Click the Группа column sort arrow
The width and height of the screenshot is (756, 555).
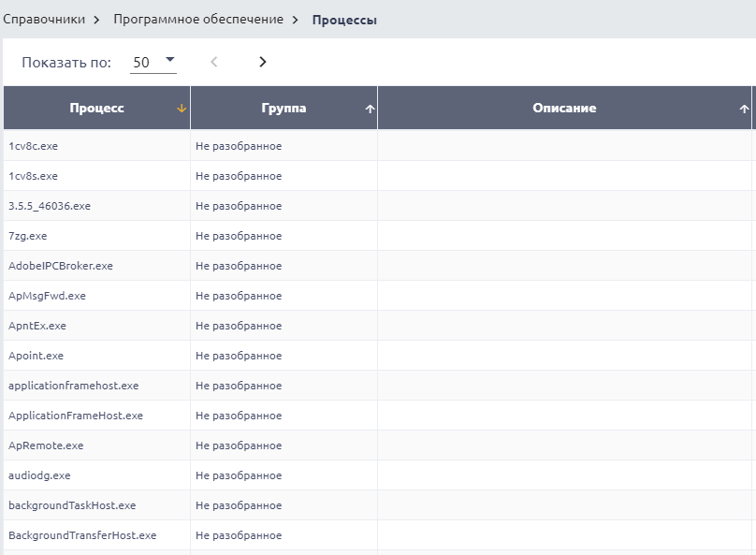370,109
